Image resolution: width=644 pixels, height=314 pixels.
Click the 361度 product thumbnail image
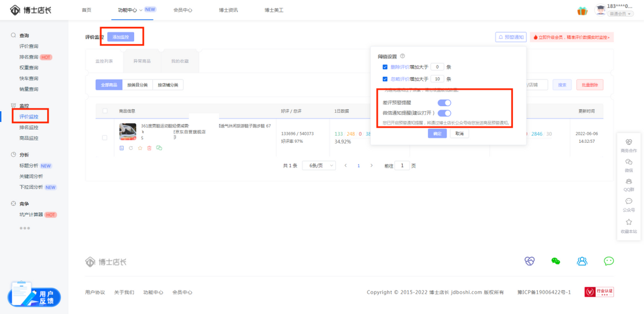(x=128, y=132)
